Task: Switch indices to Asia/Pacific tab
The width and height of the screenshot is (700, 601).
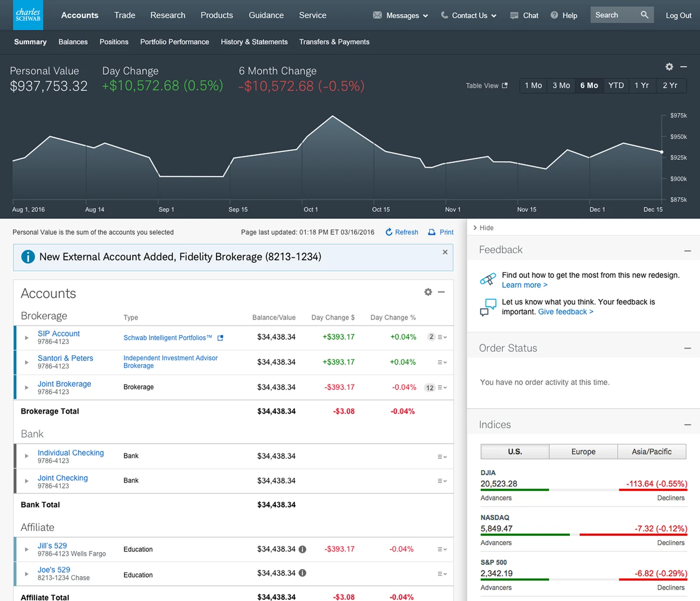Action: [652, 451]
